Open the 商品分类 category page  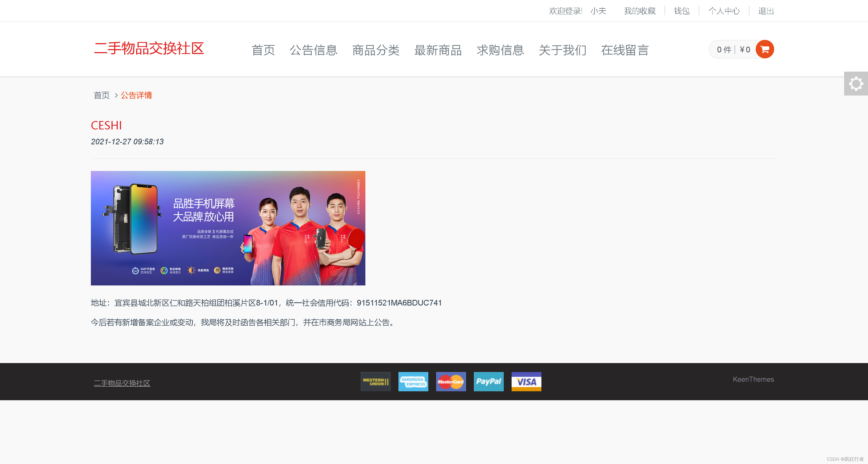point(376,50)
